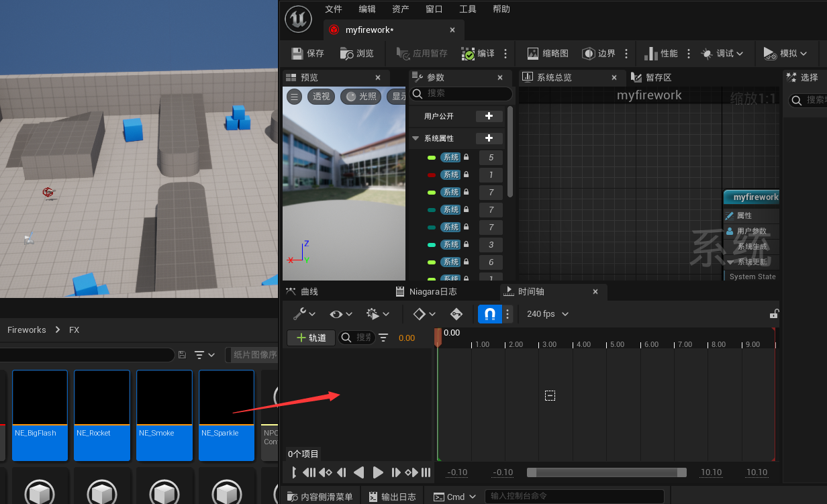The width and height of the screenshot is (827, 504).
Task: Open keyframe diamond options dropdown
Action: coord(424,313)
